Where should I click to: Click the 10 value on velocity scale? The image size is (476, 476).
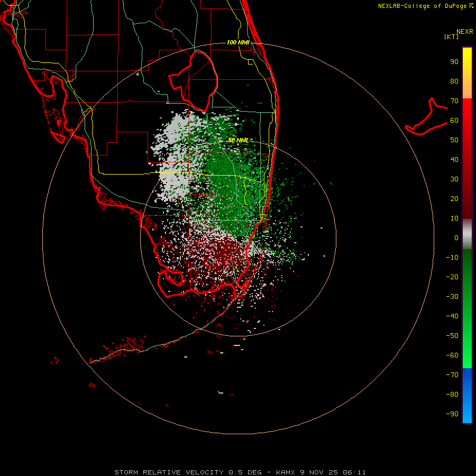click(x=454, y=218)
